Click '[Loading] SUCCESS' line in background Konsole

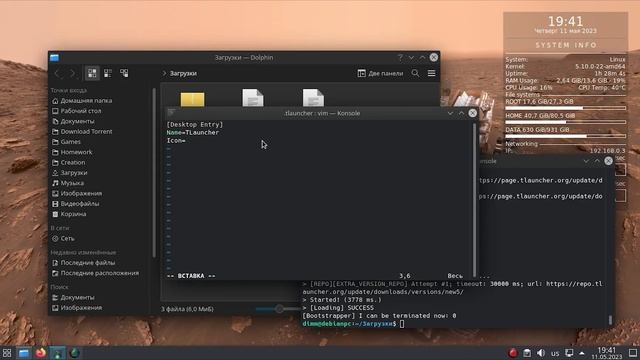click(x=338, y=308)
